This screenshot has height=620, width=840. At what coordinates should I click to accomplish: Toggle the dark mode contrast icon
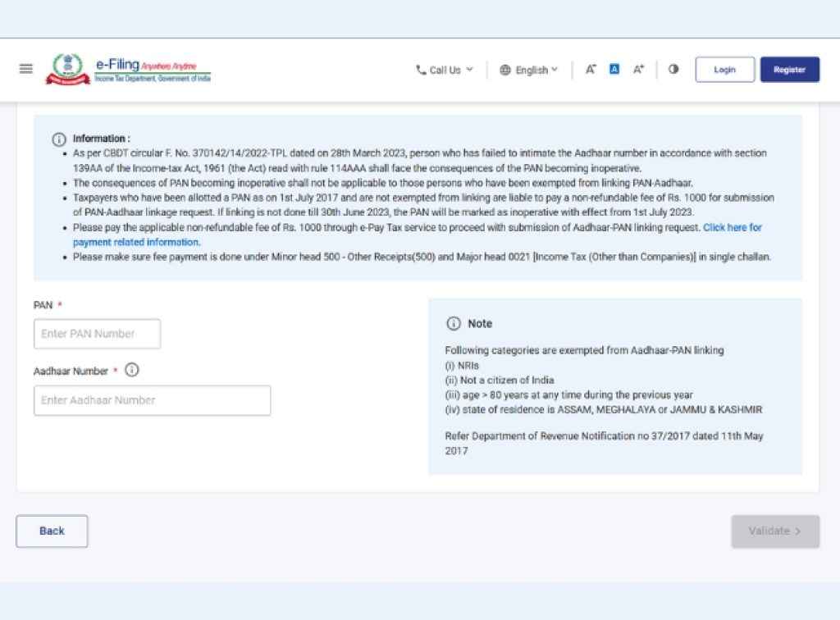click(x=673, y=70)
